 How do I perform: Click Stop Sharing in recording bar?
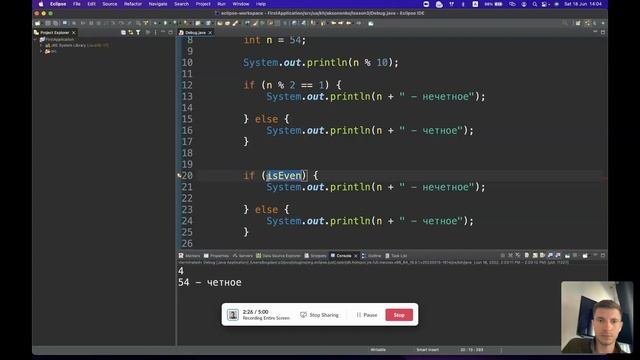pyautogui.click(x=320, y=315)
